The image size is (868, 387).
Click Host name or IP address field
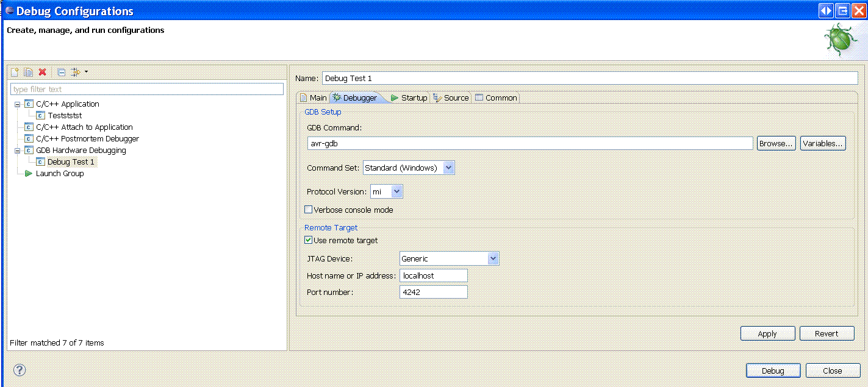(x=434, y=275)
